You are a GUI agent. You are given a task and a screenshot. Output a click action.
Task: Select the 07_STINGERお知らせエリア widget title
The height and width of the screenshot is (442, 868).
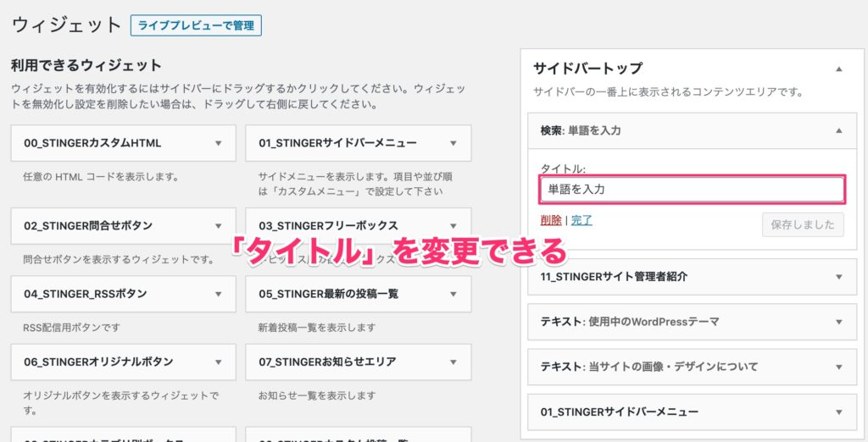coord(327,362)
